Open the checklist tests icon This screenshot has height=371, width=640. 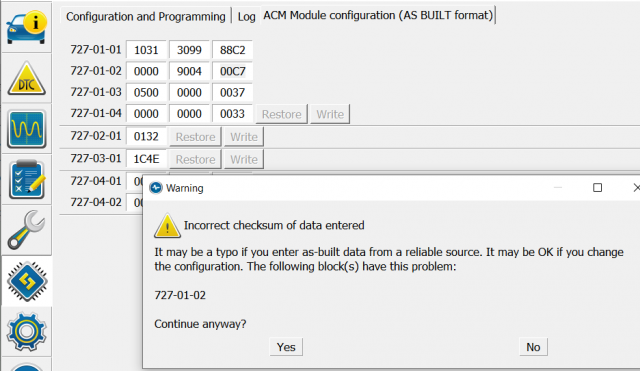point(27,180)
